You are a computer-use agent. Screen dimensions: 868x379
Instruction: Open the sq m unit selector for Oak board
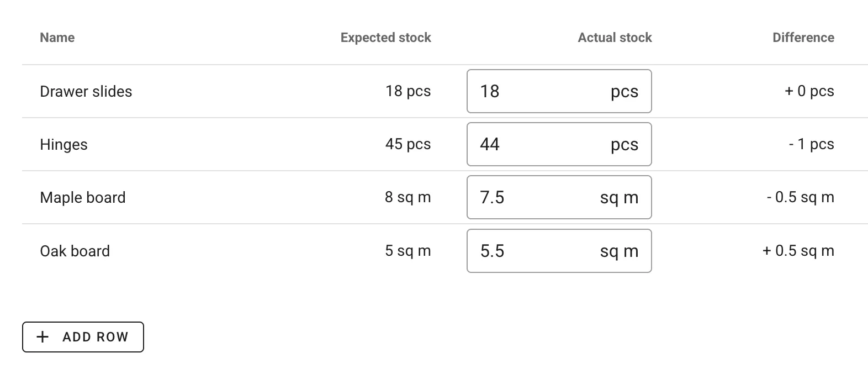click(619, 250)
